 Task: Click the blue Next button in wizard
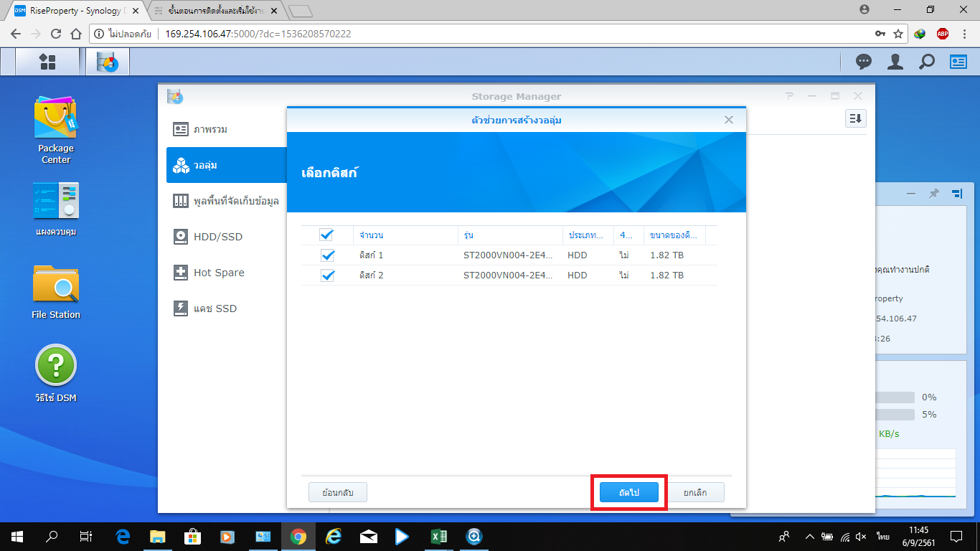[629, 493]
